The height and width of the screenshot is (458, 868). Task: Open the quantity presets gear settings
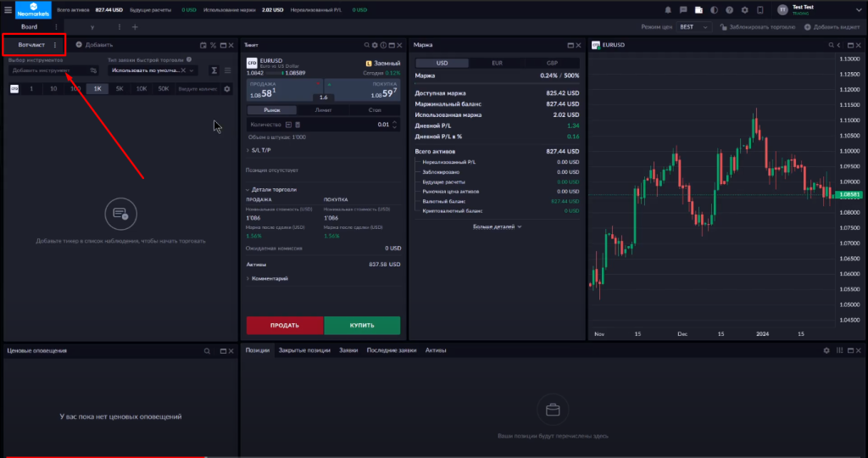(x=227, y=88)
